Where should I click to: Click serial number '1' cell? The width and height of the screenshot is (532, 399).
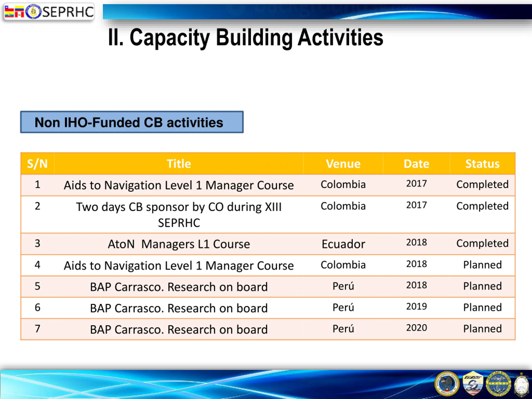coord(38,185)
